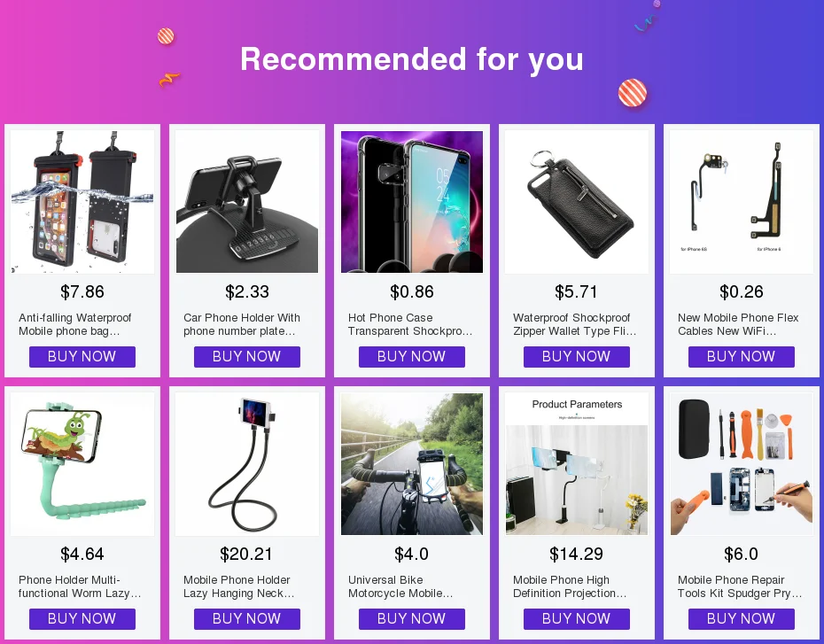Image resolution: width=824 pixels, height=644 pixels.
Task: Buy the $7.86 waterproof phone bag
Action: pyautogui.click(x=82, y=357)
